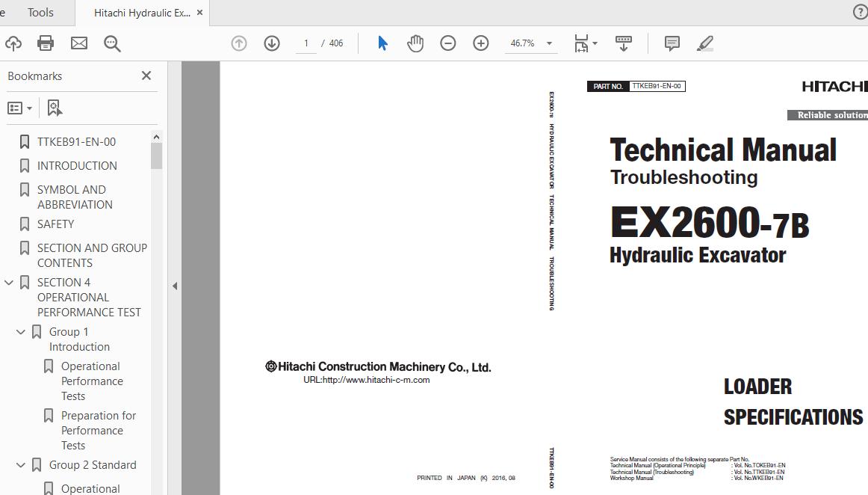Open Group 1 Introduction bookmark
The height and width of the screenshot is (495, 868).
tap(79, 339)
